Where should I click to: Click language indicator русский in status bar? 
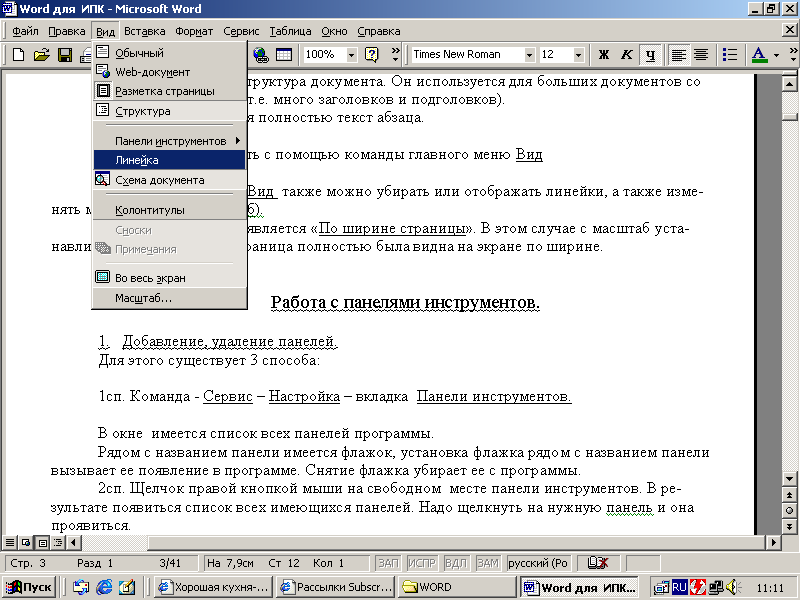click(538, 563)
